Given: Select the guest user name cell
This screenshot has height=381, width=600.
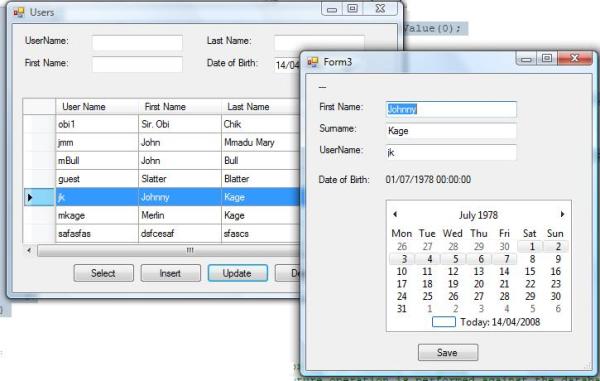Looking at the screenshot, I should click(x=97, y=179).
